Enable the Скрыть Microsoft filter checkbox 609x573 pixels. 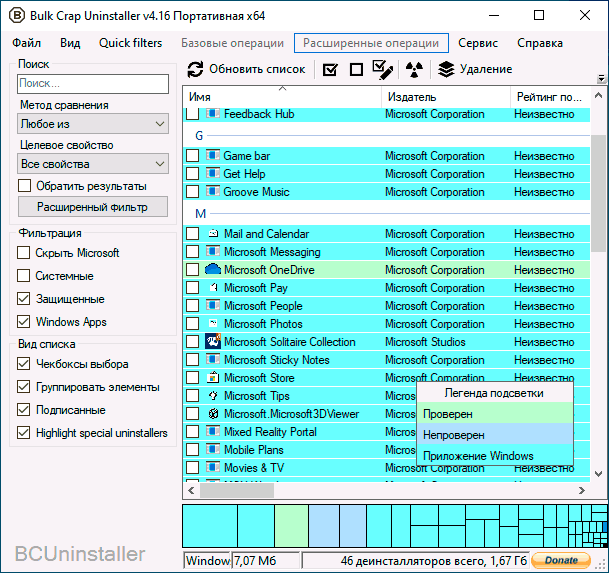[x=24, y=253]
